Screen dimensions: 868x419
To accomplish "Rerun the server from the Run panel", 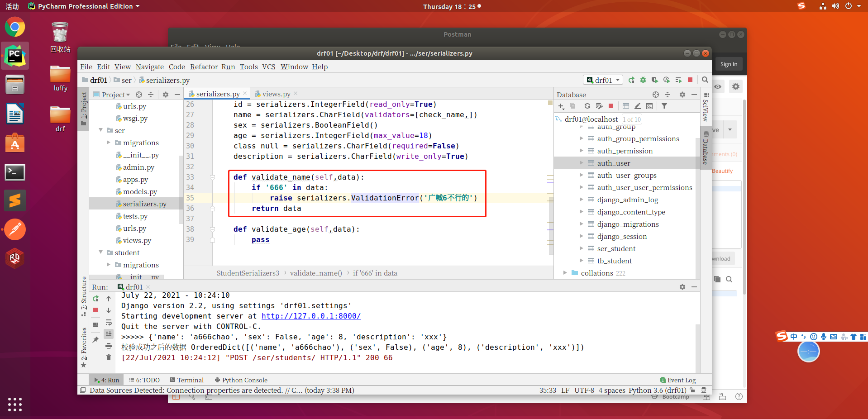I will pyautogui.click(x=95, y=299).
